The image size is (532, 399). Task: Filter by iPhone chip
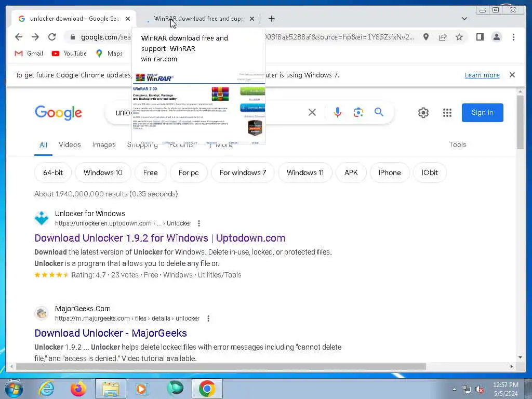coord(390,172)
